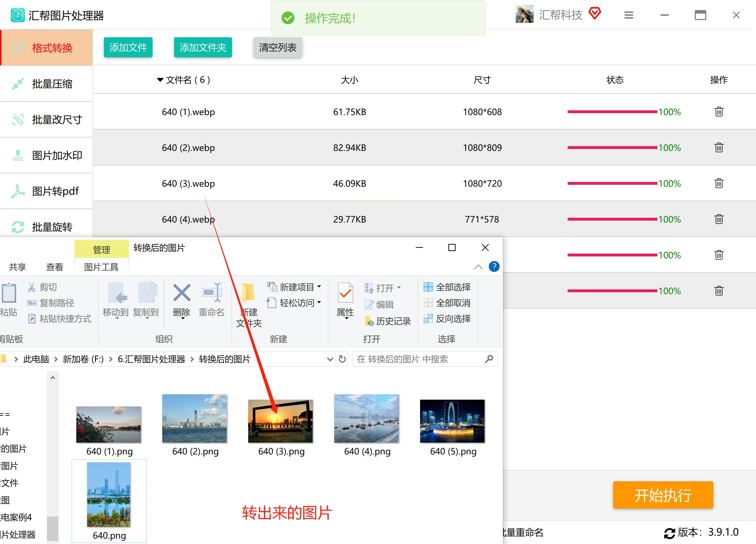Open the hamburger menu in title bar

629,15
